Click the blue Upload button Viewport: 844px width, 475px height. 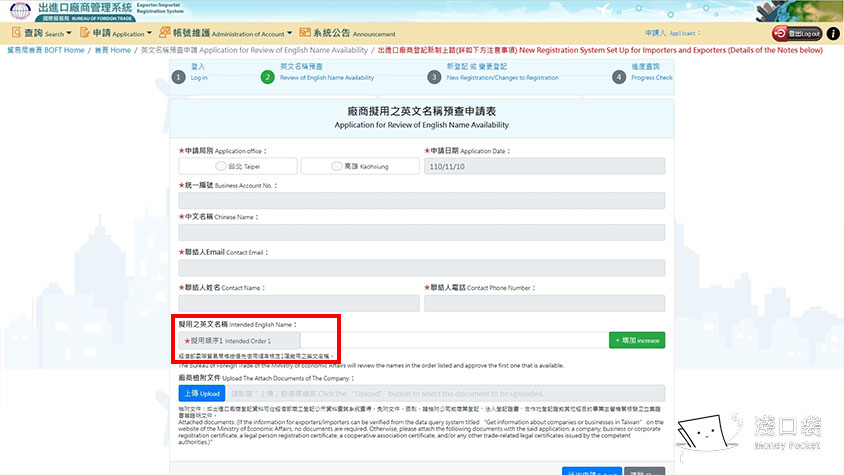[x=202, y=393]
